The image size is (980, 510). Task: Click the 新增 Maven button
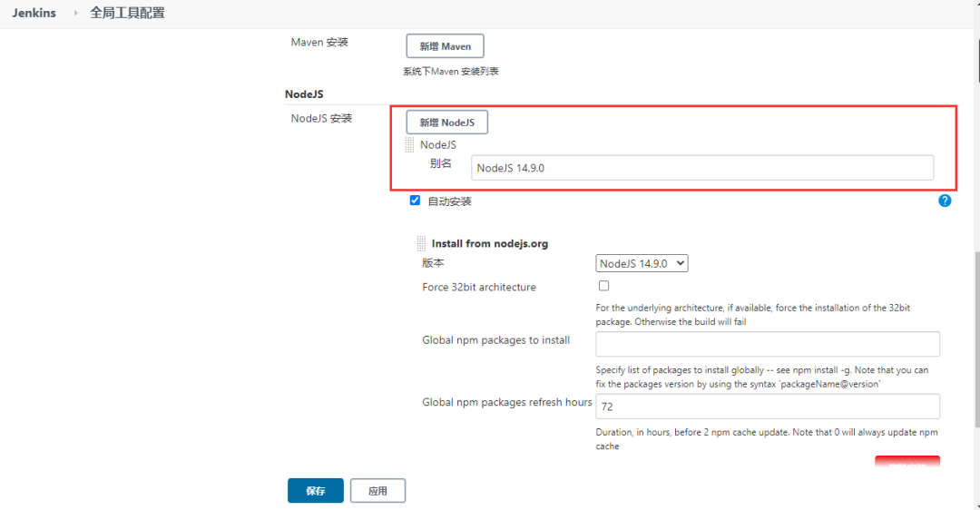click(445, 46)
